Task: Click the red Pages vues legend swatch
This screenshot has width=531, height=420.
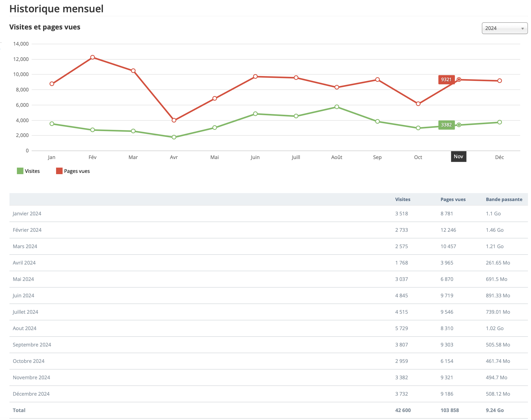Action: [x=59, y=171]
